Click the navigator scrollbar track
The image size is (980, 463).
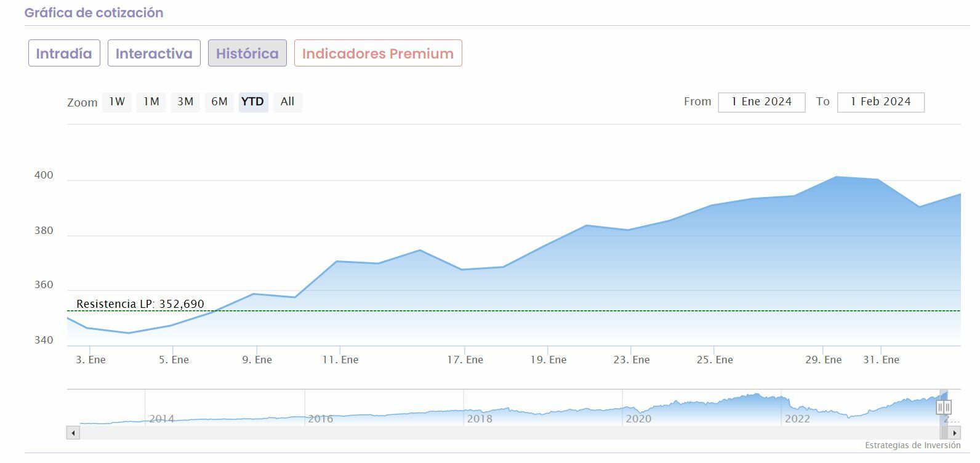click(x=492, y=433)
